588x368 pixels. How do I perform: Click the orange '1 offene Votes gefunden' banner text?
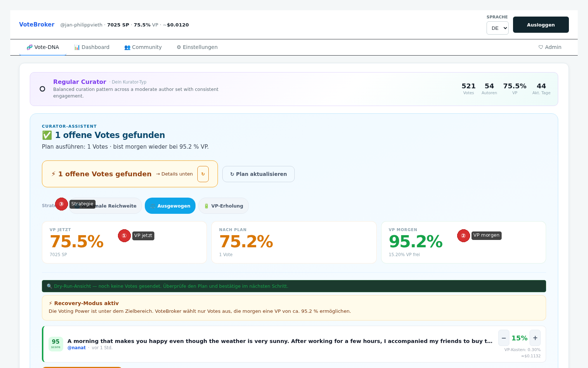coord(105,174)
